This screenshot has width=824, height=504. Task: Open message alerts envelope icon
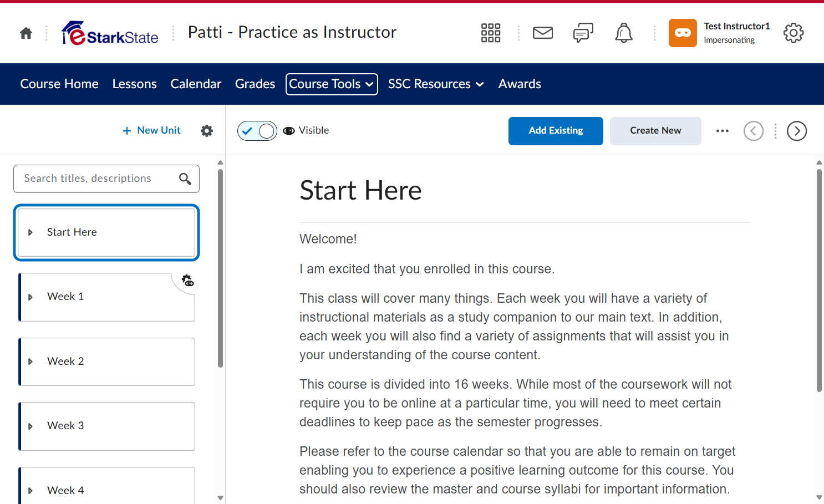(543, 33)
